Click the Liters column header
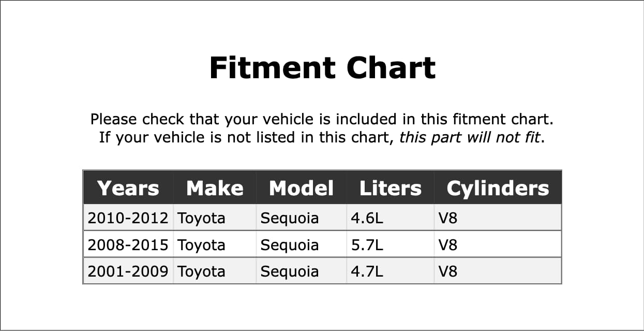 tap(390, 188)
